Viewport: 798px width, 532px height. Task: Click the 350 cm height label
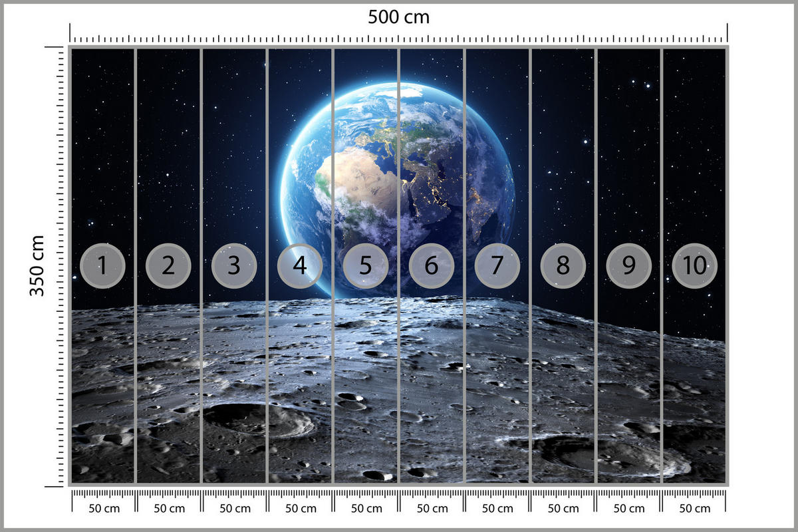click(37, 266)
